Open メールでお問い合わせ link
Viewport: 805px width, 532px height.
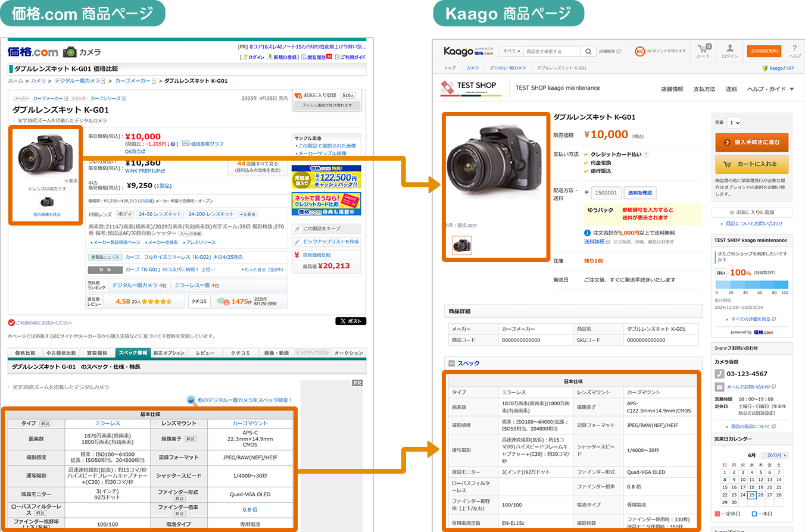pos(748,387)
